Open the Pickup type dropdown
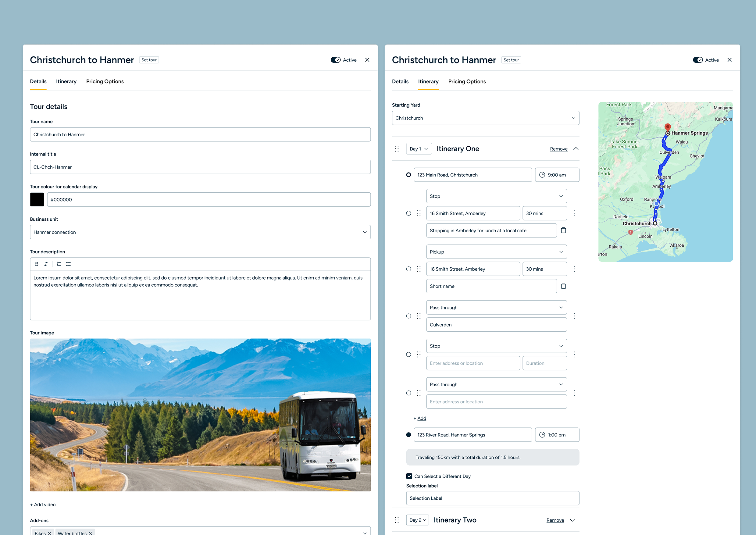 [x=496, y=252]
